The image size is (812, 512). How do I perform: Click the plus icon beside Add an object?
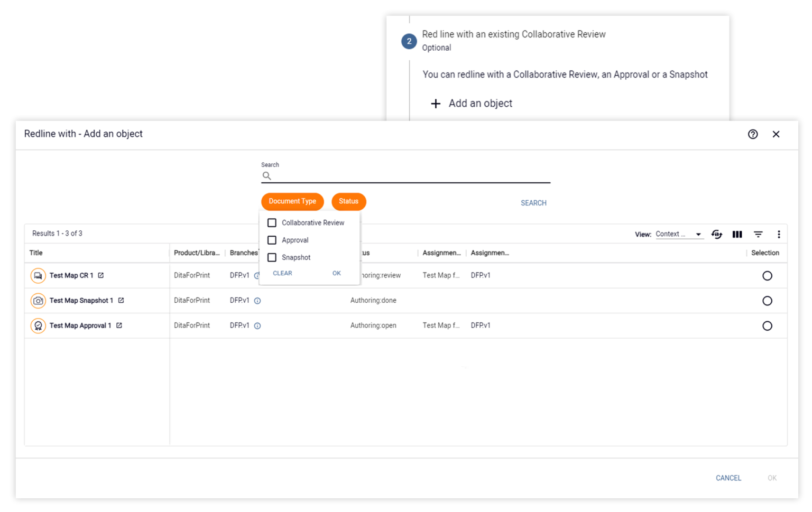[x=436, y=104]
